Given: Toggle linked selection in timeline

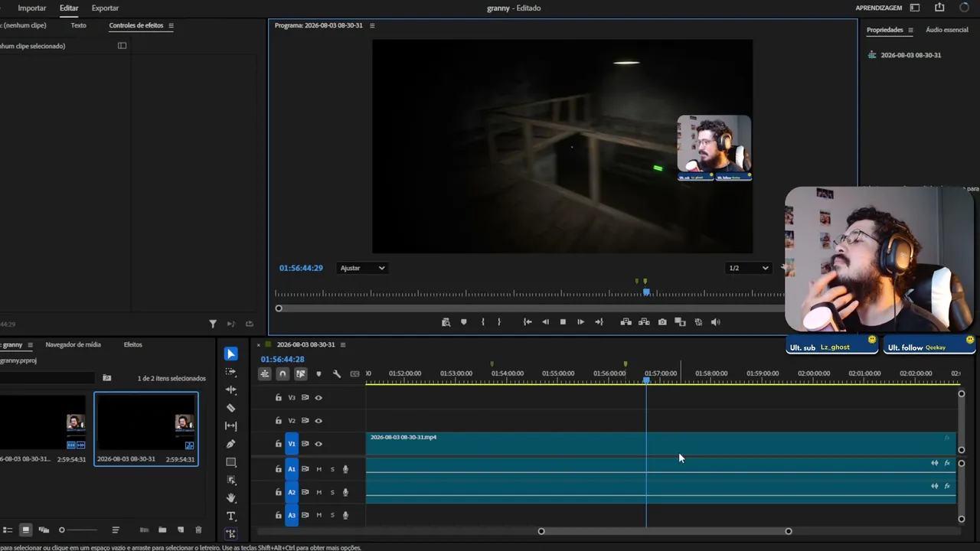Looking at the screenshot, I should 300,373.
